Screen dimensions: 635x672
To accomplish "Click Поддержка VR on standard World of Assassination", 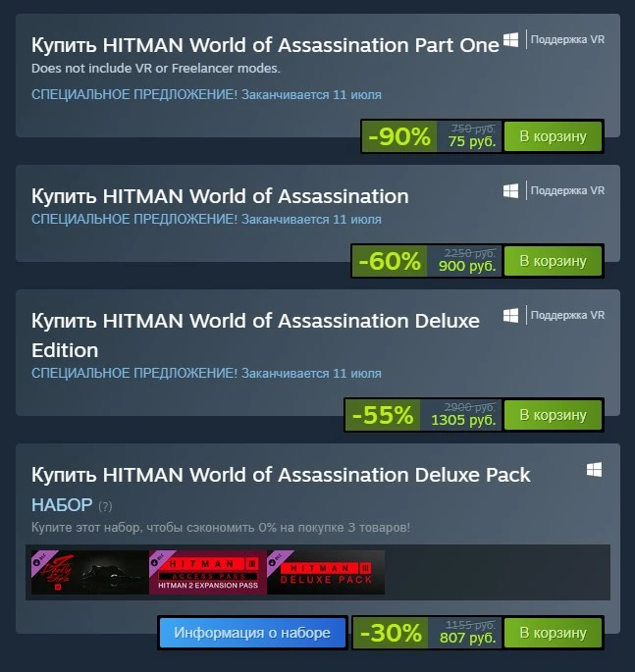I will 567,190.
